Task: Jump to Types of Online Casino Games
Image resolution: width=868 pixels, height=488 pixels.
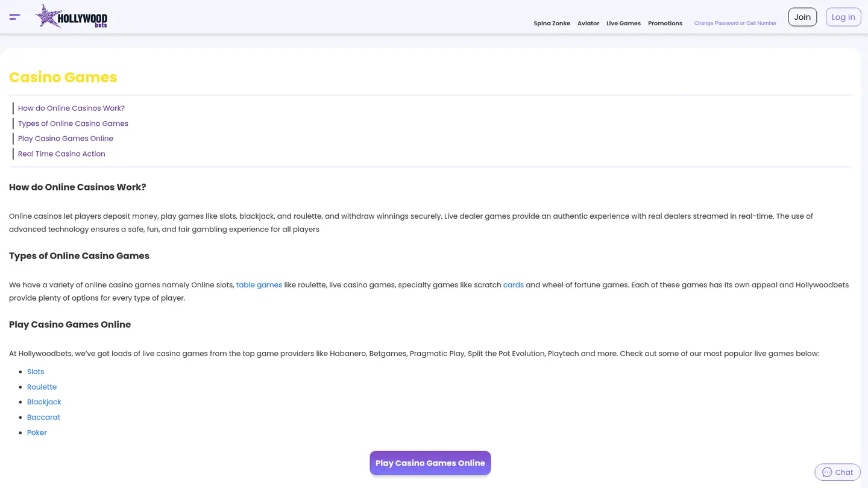Action: click(73, 124)
